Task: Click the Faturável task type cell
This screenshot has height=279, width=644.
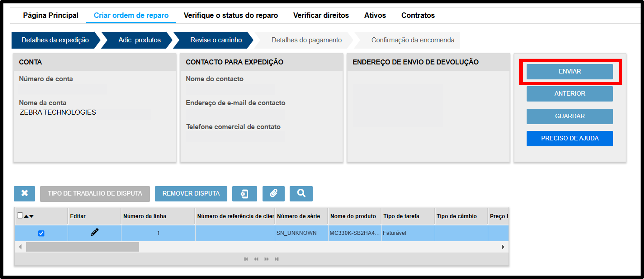Action: (x=408, y=233)
